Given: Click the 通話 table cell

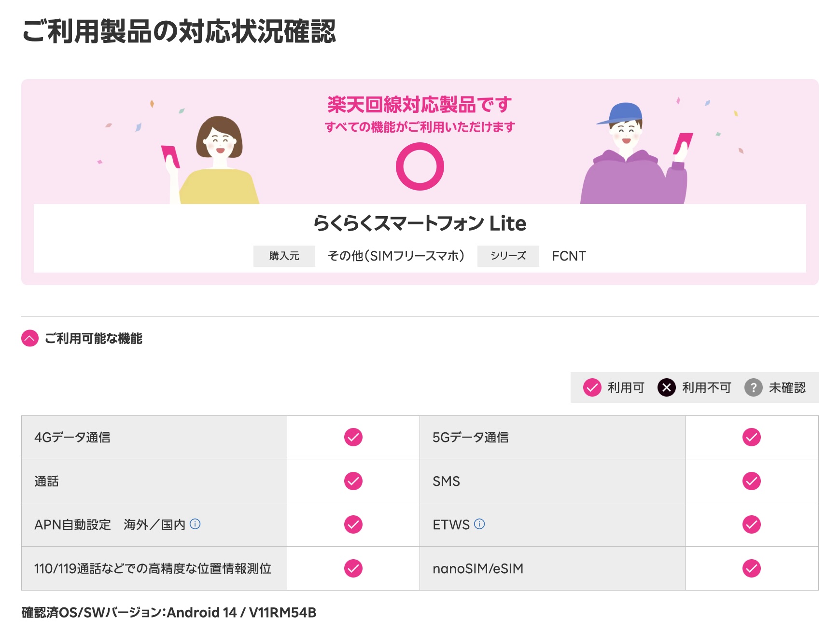Looking at the screenshot, I should 154,481.
